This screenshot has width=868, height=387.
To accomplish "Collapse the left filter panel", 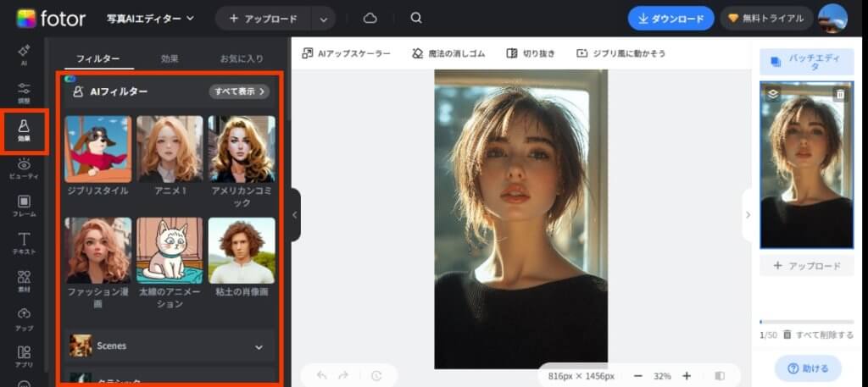I will click(x=294, y=214).
